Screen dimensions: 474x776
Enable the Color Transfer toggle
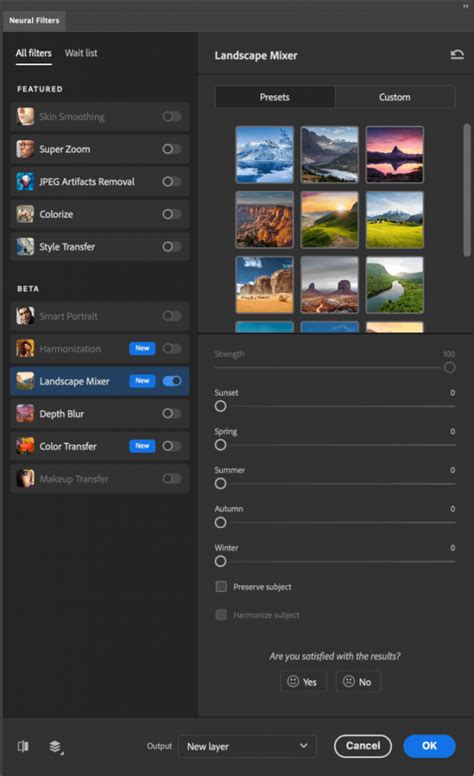tap(172, 446)
